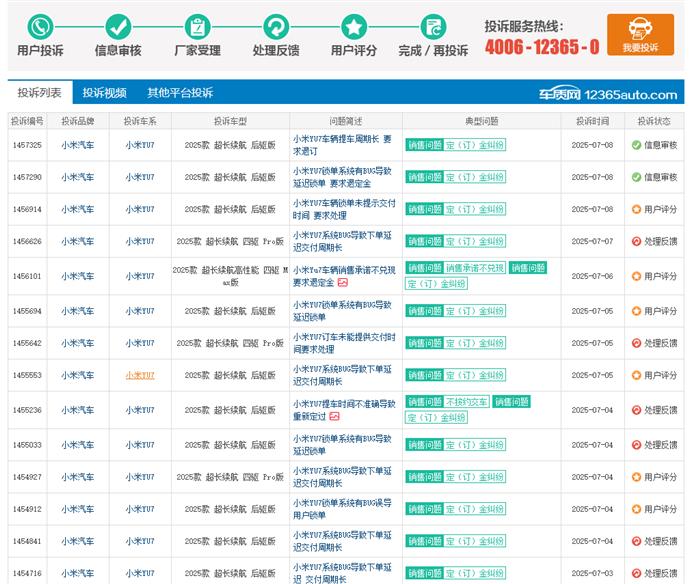
Task: Click the 用户投诉 phone step icon
Action: coord(40,27)
